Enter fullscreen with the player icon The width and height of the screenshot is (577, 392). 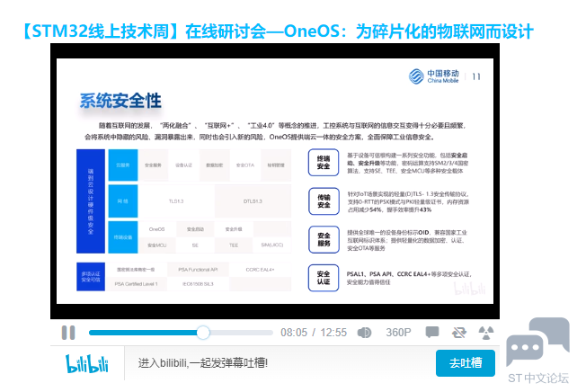click(485, 333)
